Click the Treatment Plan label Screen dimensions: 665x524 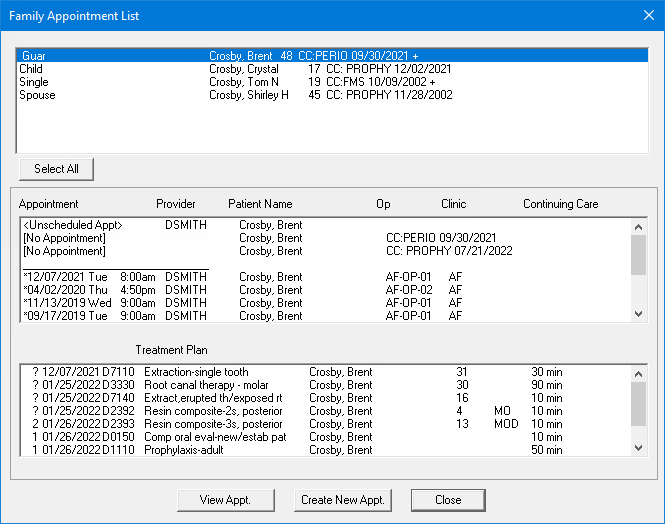(171, 350)
